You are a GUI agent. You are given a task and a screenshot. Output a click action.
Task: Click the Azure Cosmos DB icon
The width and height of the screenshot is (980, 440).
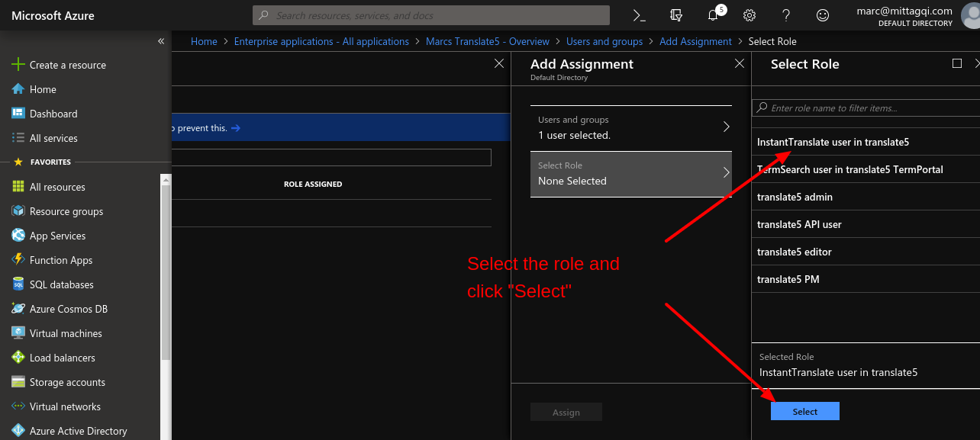coord(18,309)
